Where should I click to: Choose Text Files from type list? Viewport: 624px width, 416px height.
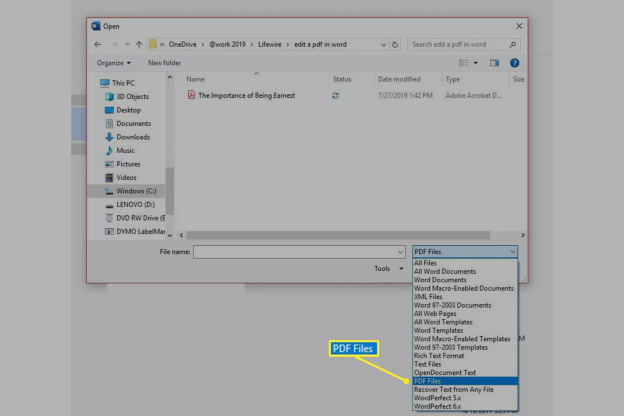click(x=465, y=364)
